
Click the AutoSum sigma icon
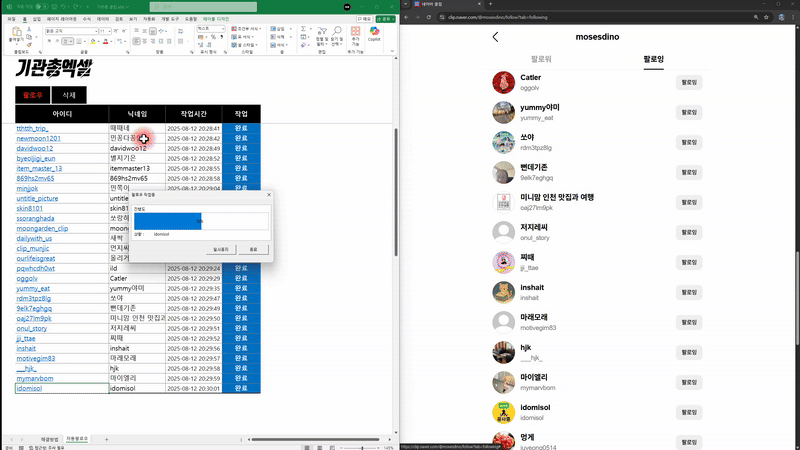click(x=304, y=29)
